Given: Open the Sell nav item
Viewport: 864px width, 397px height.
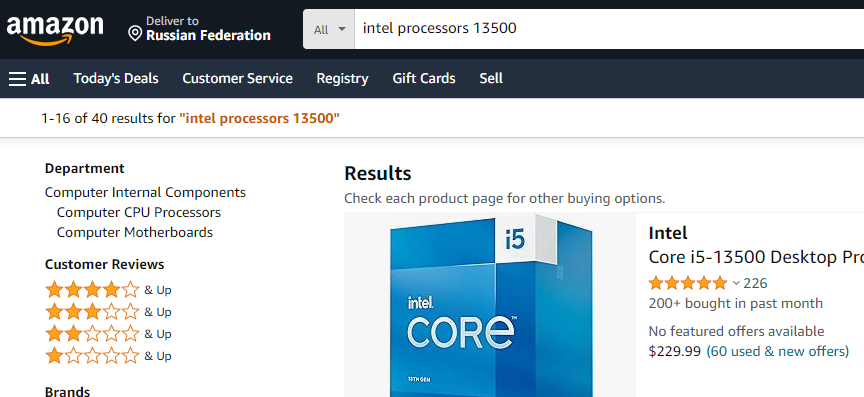Looking at the screenshot, I should pos(491,79).
